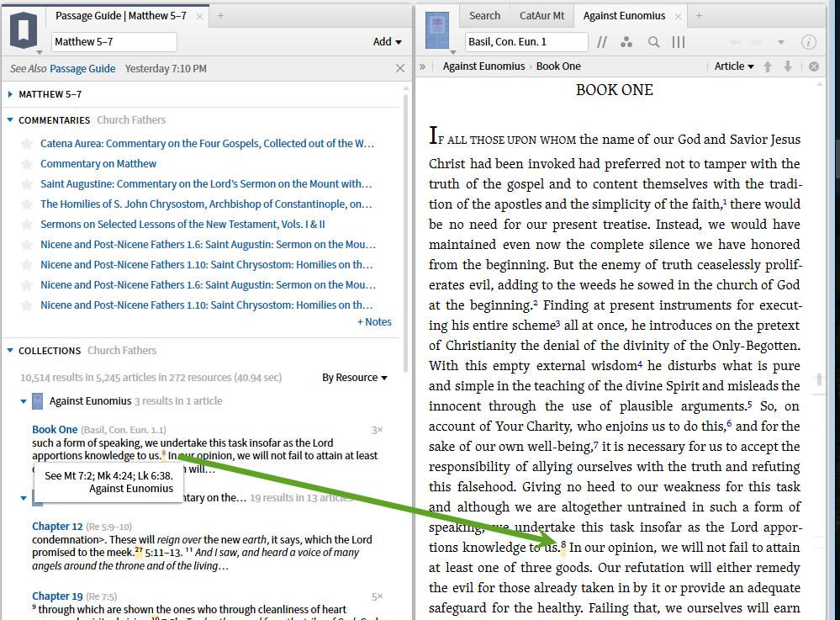
Task: Open the resource information icon
Action: click(x=808, y=42)
